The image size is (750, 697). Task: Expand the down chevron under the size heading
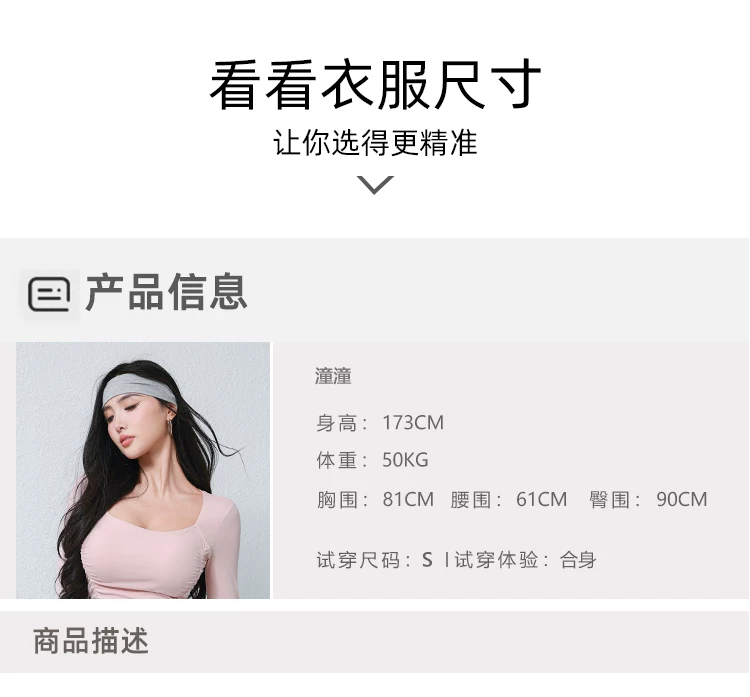point(375,185)
